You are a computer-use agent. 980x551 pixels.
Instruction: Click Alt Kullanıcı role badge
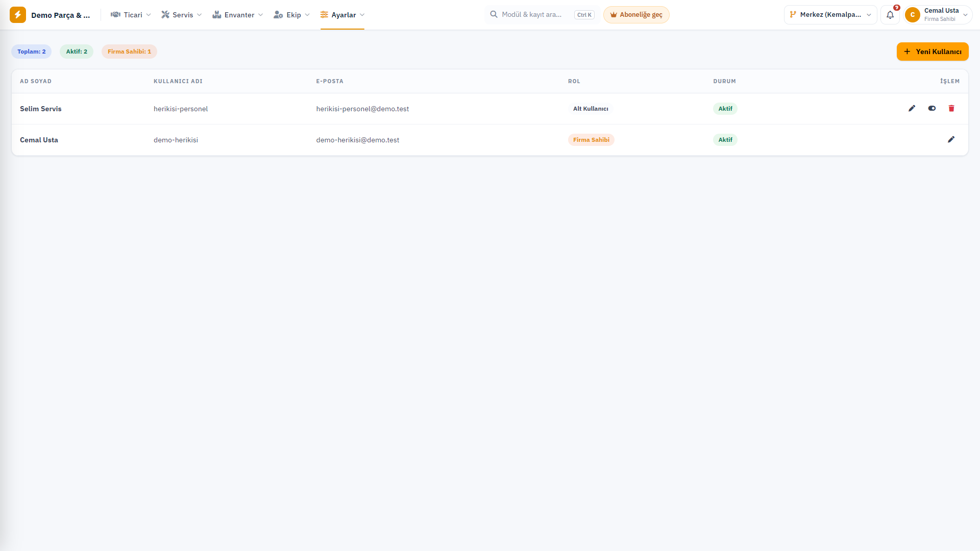[x=591, y=109]
